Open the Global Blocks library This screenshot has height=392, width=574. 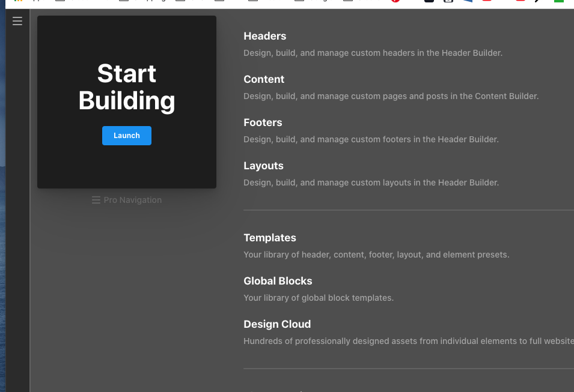278,281
